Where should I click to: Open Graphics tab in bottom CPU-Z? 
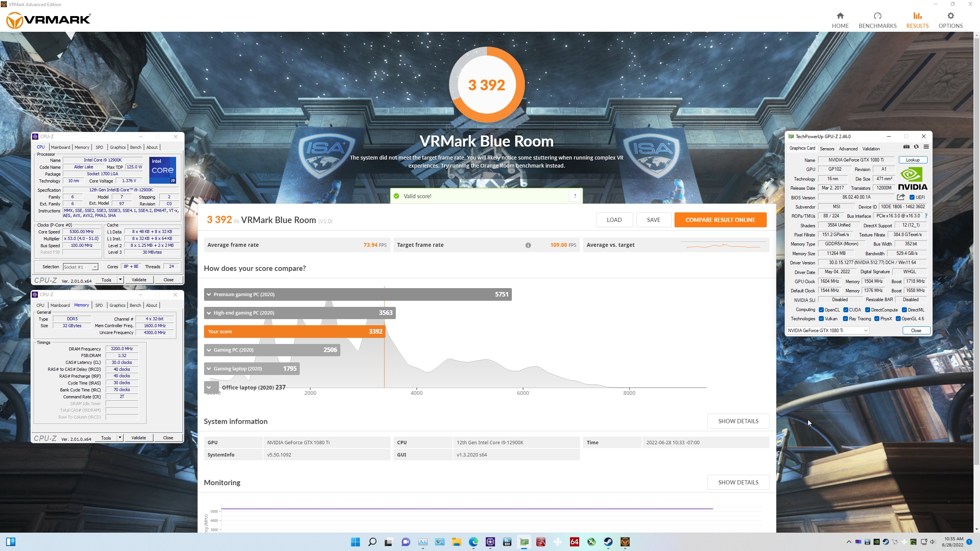tap(117, 305)
